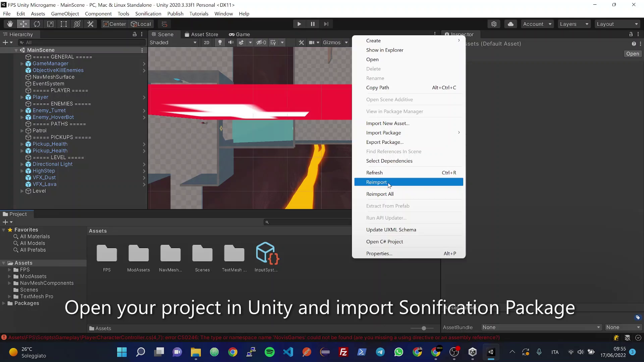Viewport: 644px width, 362px height.
Task: Select the Rect Transform tool
Action: pyautogui.click(x=64, y=24)
